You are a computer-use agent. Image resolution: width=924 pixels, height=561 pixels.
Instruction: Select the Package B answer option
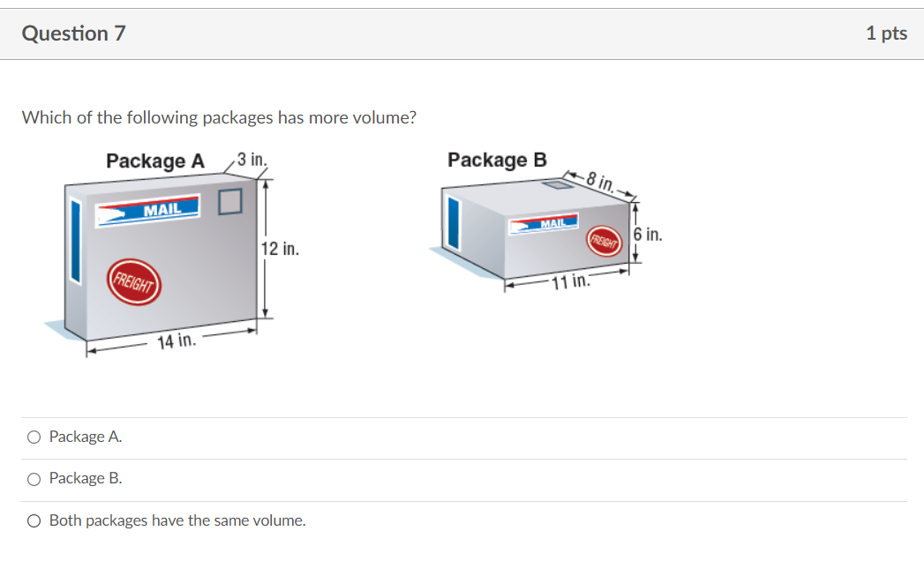(33, 478)
